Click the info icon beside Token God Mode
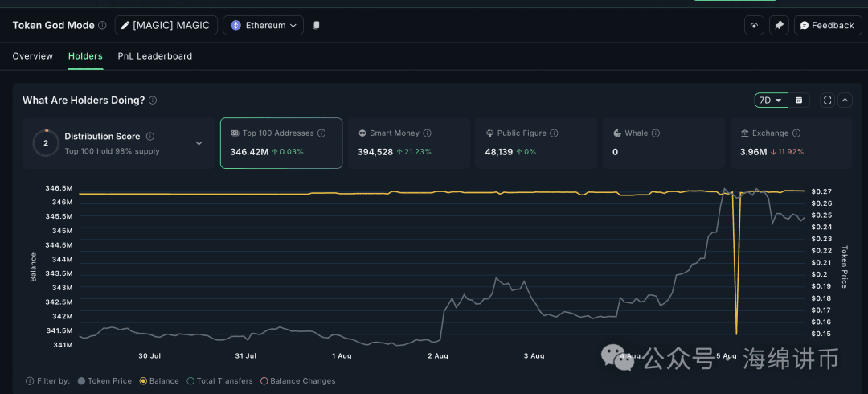The image size is (868, 394). 102,26
